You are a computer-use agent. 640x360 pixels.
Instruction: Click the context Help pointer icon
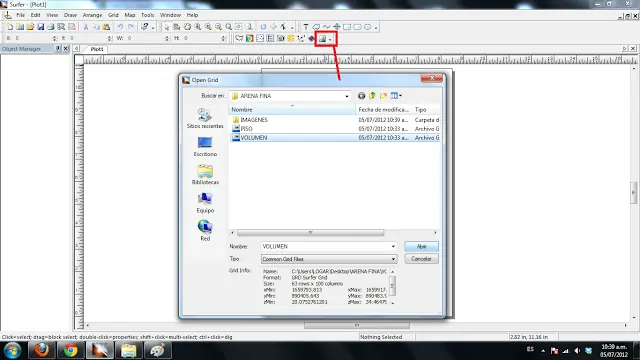[x=144, y=27]
